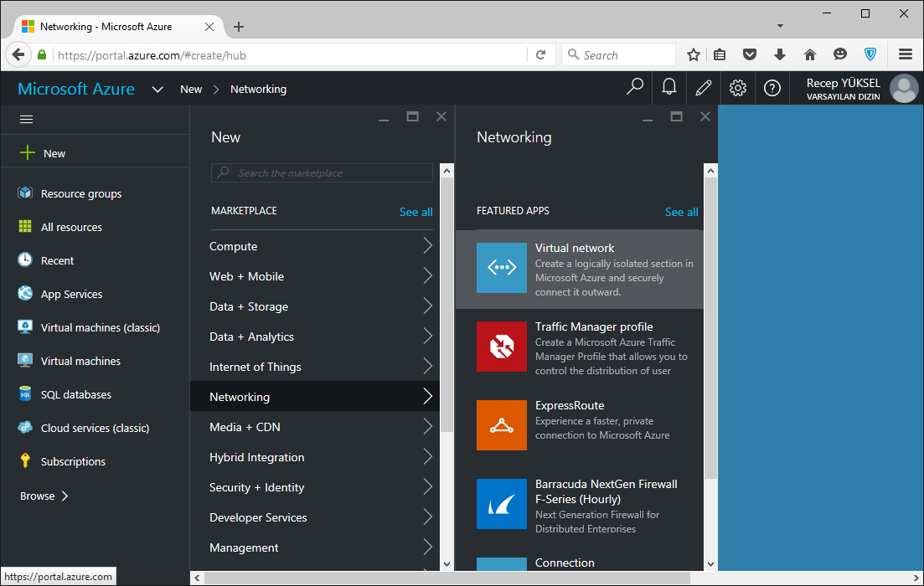Click See all under Marketplace

[416, 212]
